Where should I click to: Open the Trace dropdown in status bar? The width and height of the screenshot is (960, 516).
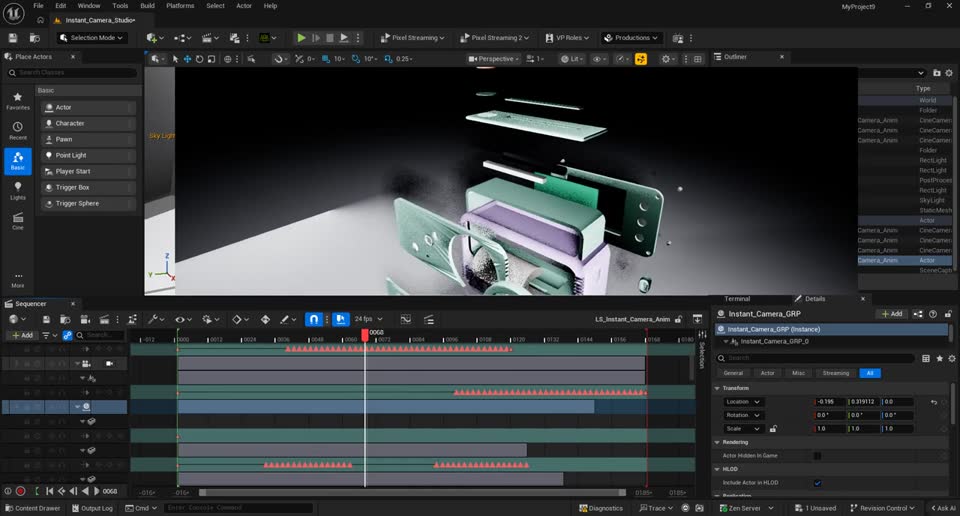656,508
